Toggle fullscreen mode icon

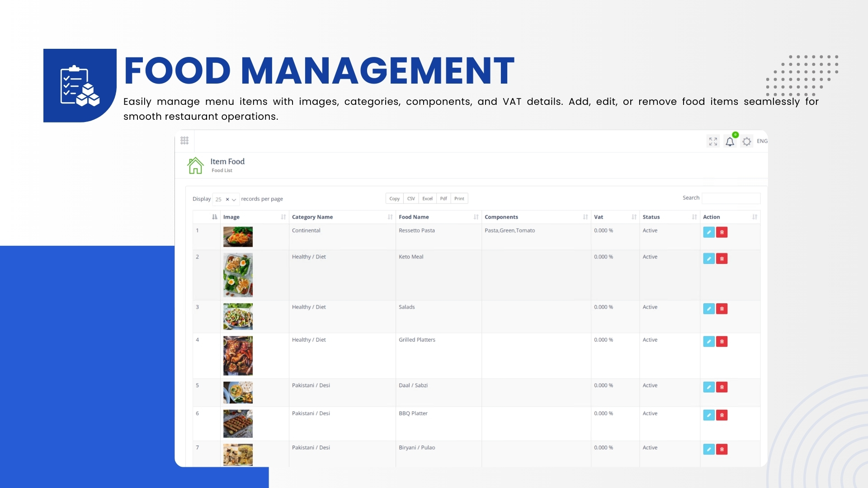tap(713, 141)
